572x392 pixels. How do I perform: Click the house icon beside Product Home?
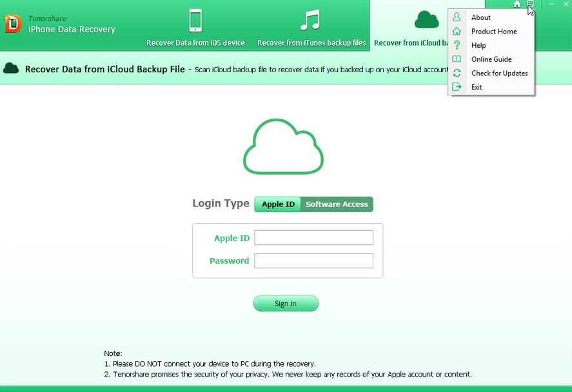point(457,32)
